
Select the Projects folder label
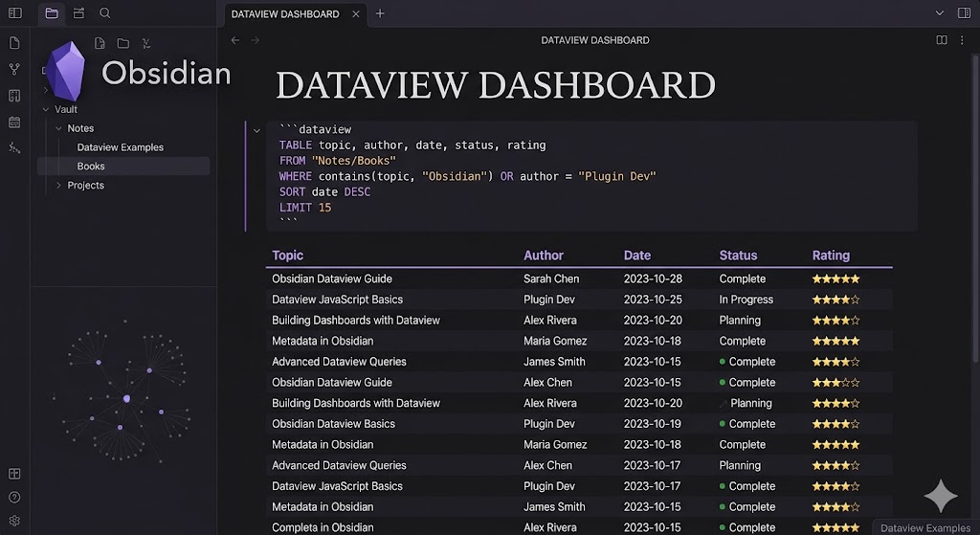[85, 185]
